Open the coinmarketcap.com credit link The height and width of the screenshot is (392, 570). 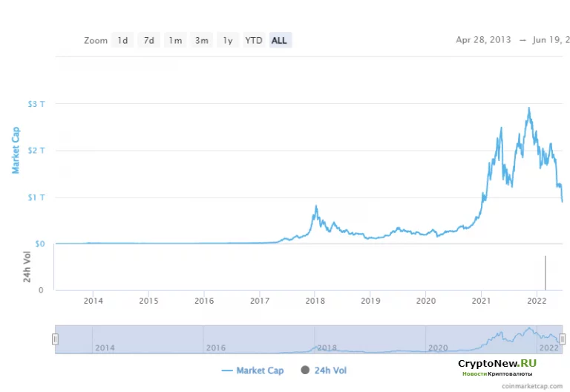click(532, 386)
